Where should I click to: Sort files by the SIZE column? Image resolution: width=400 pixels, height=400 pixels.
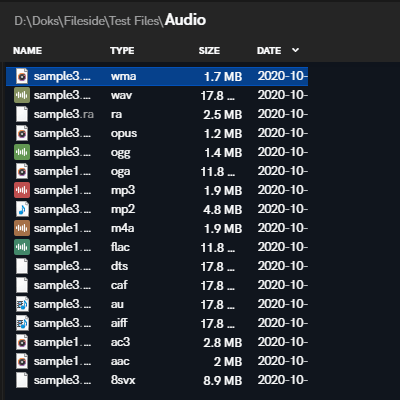click(x=209, y=51)
